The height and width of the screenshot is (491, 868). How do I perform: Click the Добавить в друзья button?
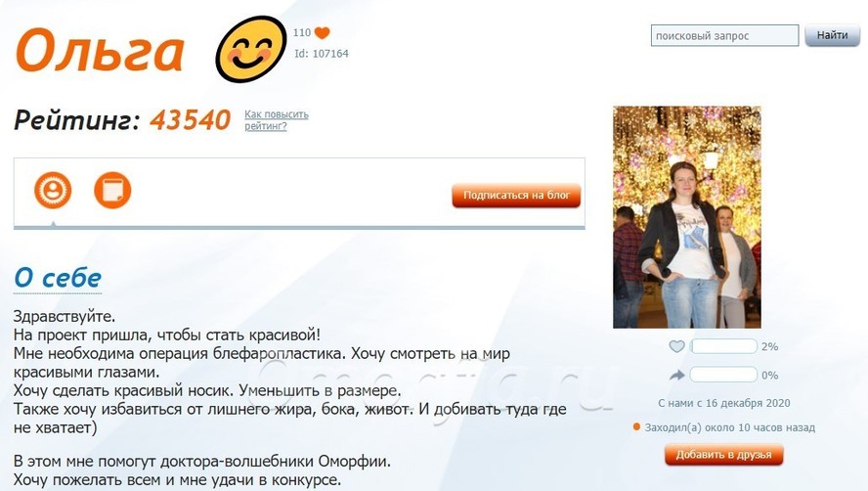724,455
